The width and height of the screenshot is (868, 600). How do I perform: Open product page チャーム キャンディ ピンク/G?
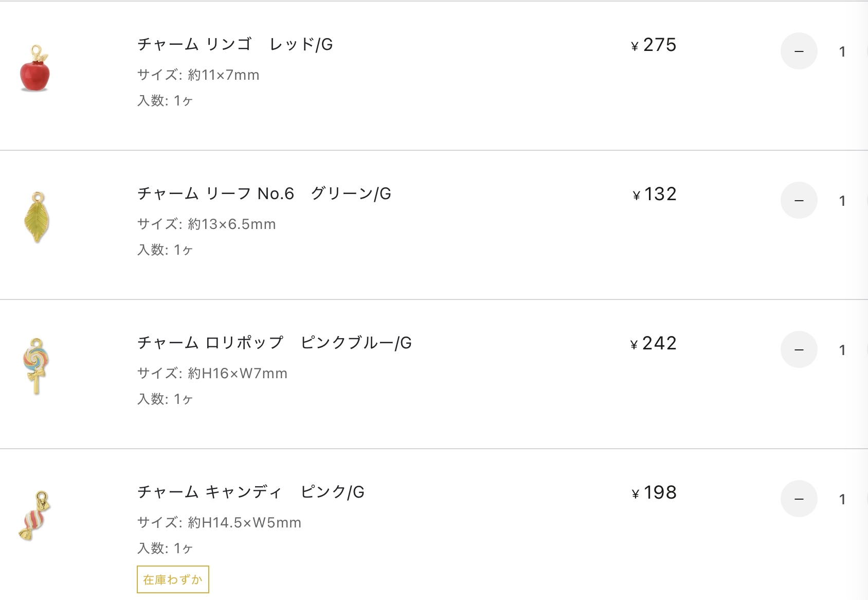click(251, 492)
